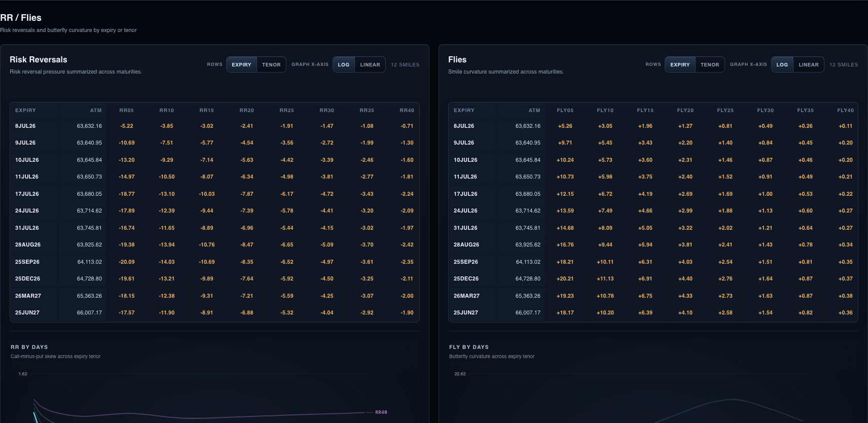Select 24JUL26 row in Flies table
Image resolution: width=868 pixels, height=423 pixels.
click(653, 210)
